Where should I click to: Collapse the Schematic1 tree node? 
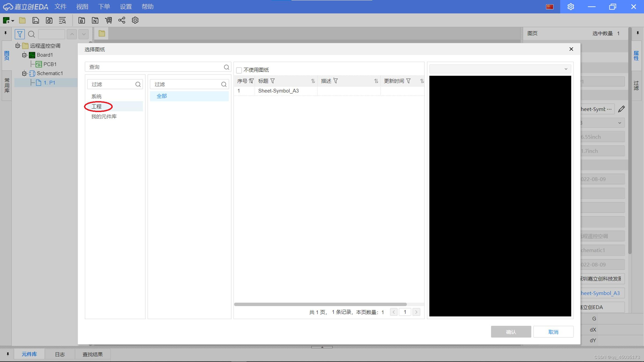tap(24, 73)
